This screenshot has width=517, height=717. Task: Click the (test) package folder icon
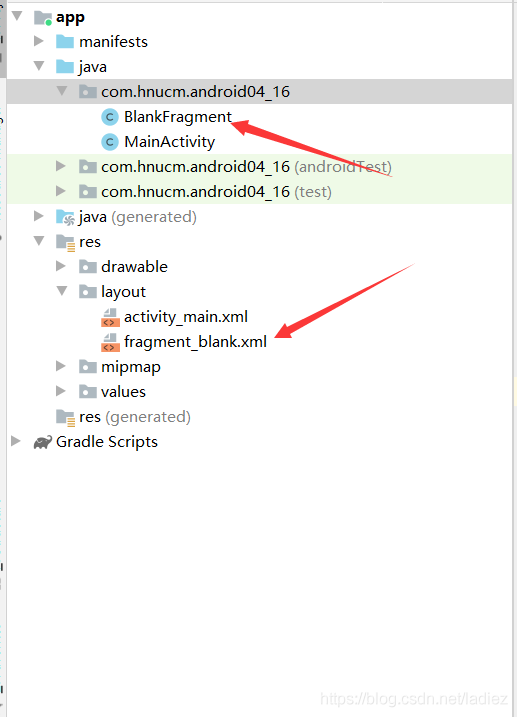(x=87, y=191)
